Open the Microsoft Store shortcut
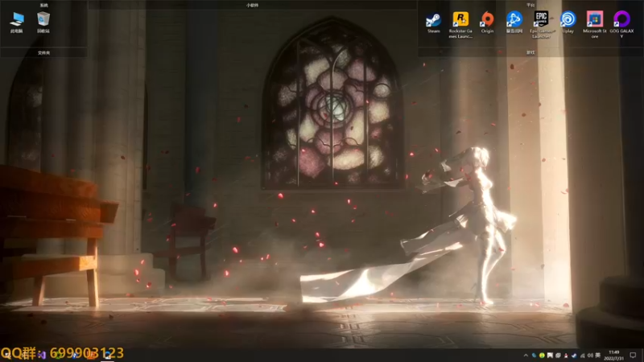The image size is (644, 362). click(595, 25)
